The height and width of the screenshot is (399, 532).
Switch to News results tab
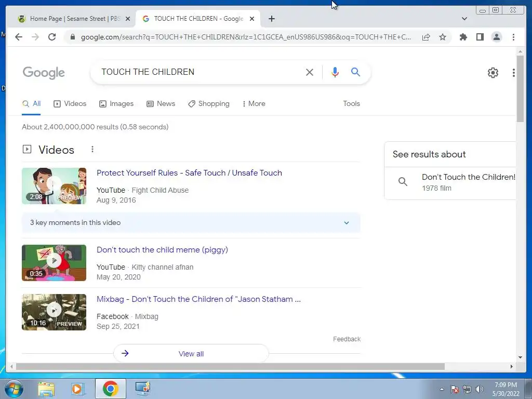pyautogui.click(x=161, y=103)
